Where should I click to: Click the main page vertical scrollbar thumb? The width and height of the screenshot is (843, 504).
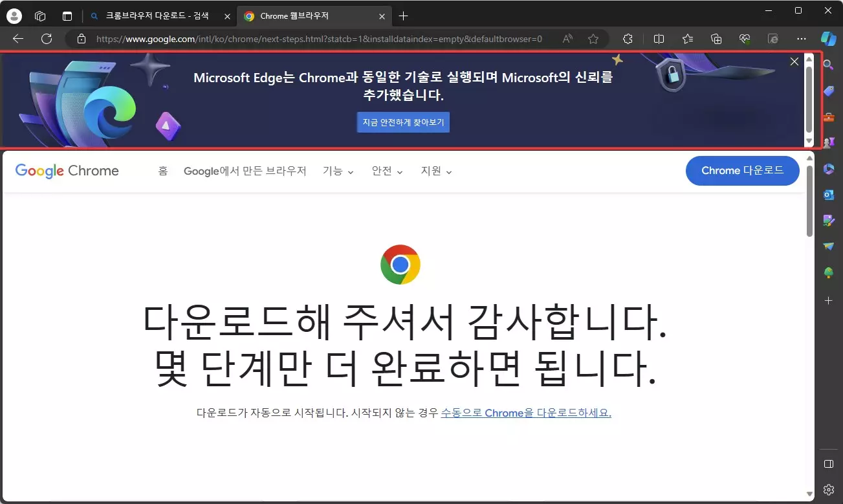[809, 200]
